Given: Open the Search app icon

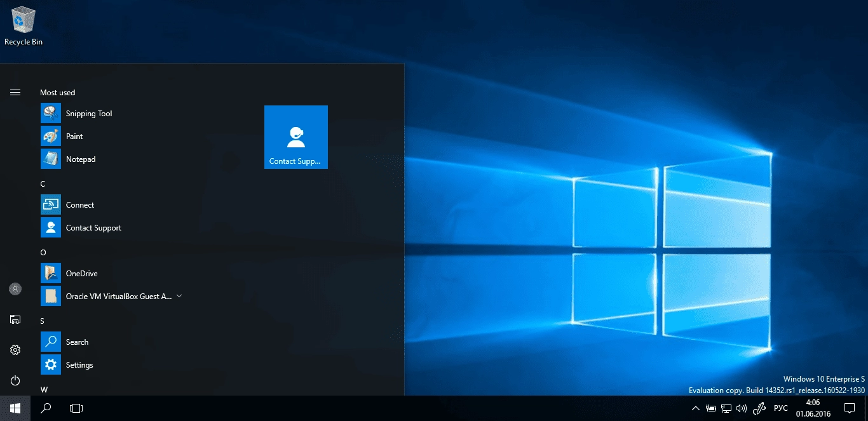Looking at the screenshot, I should point(51,342).
